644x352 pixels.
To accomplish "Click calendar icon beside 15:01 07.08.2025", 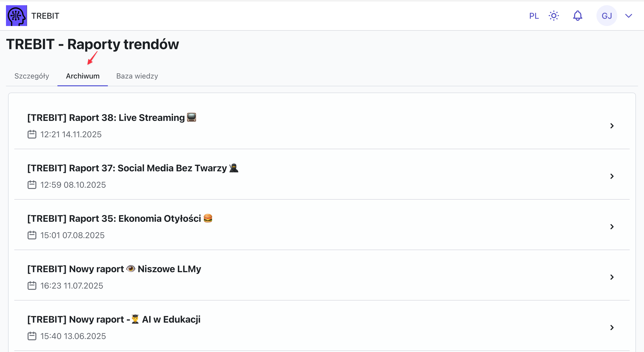I will [32, 235].
